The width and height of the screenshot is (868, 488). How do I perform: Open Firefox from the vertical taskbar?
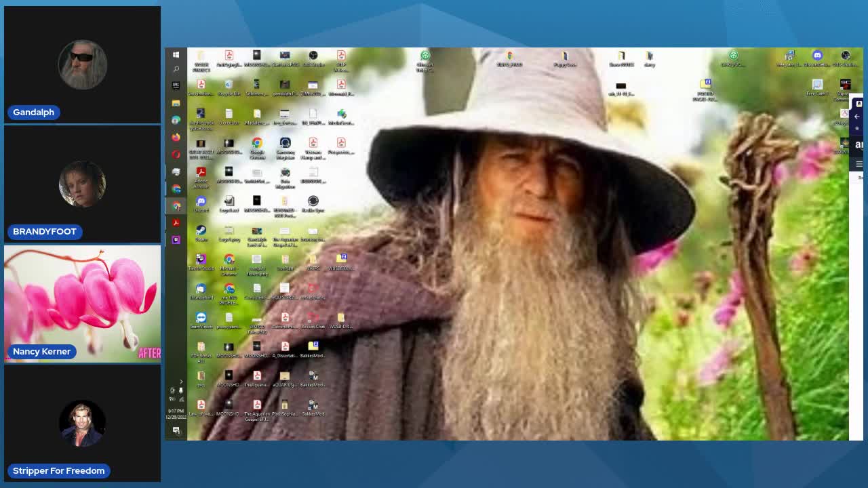pos(176,138)
